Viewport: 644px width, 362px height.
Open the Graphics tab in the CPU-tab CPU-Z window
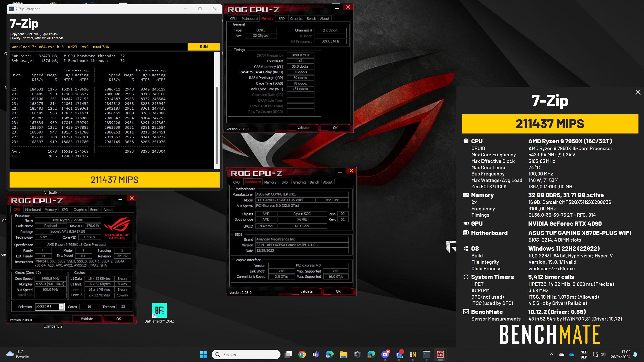click(x=80, y=210)
